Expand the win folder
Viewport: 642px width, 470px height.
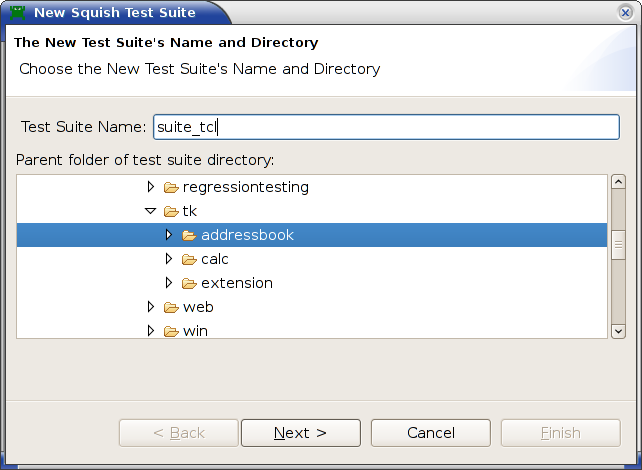151,331
